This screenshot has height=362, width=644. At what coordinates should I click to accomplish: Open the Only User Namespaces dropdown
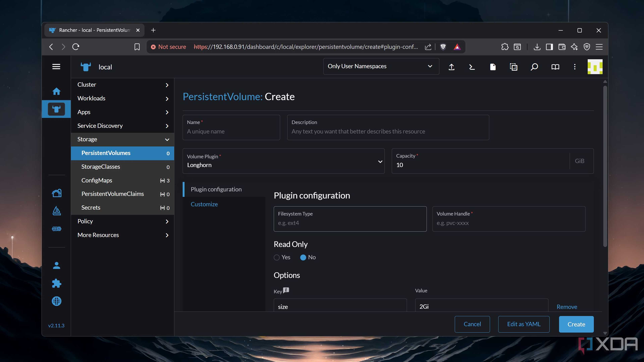[381, 66]
